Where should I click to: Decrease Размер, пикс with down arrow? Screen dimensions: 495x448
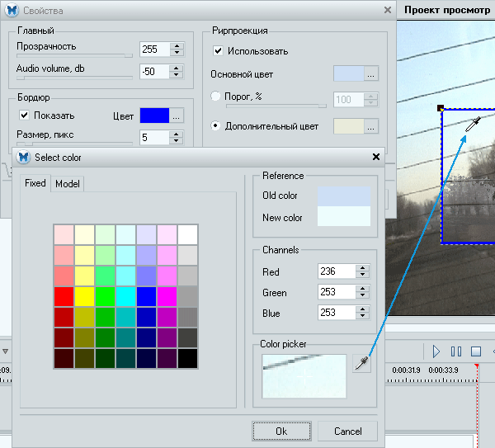(177, 141)
